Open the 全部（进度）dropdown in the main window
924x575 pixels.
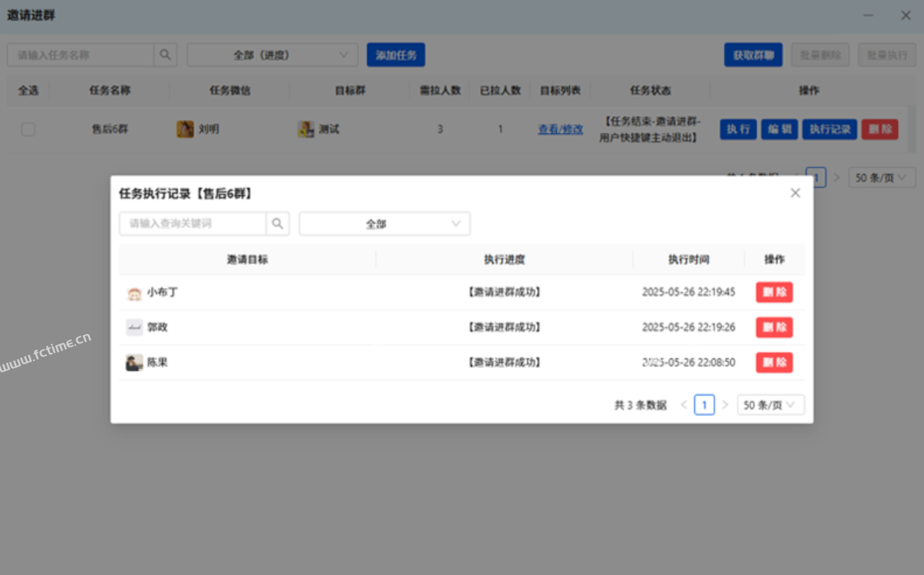point(272,54)
